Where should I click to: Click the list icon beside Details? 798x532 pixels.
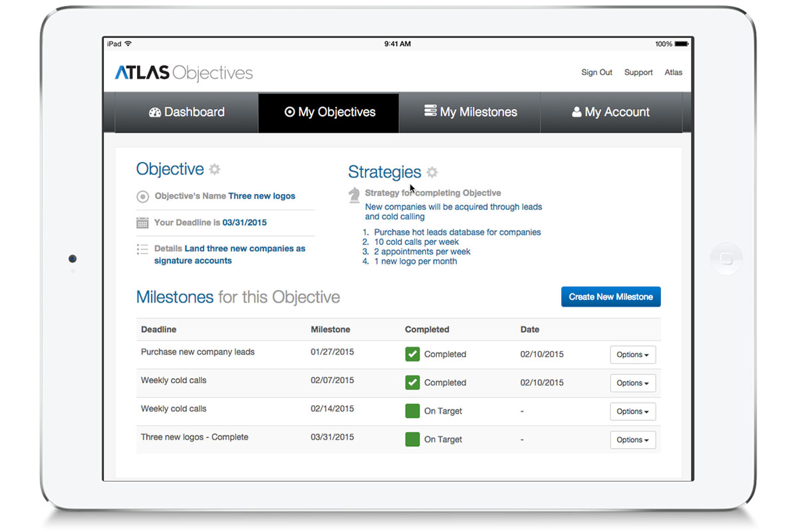[x=142, y=249]
